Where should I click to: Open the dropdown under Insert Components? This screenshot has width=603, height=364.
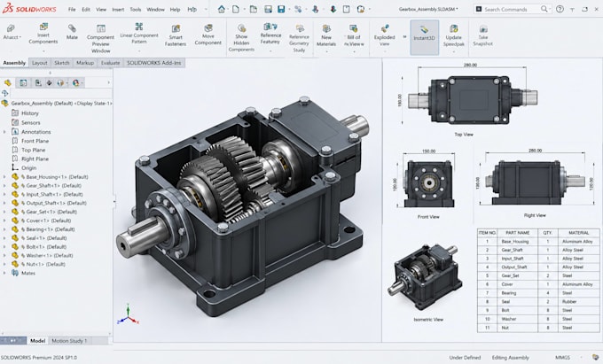tap(43, 50)
